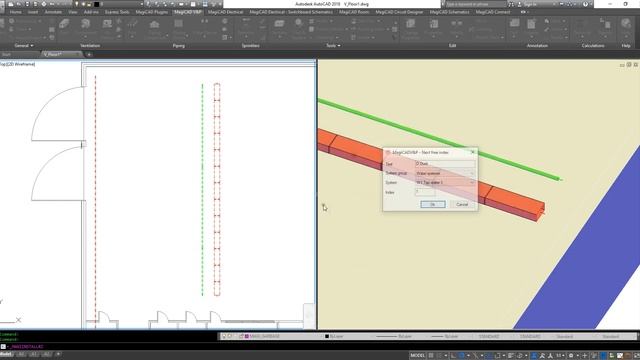Open the Home ribbon tab
Image resolution: width=640 pixels, height=360 pixels.
click(x=16, y=12)
